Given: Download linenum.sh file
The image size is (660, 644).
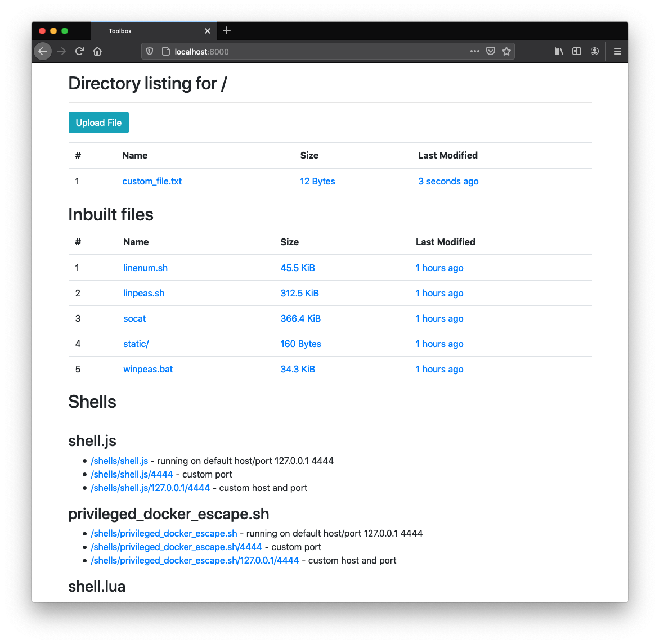Looking at the screenshot, I should click(x=145, y=268).
